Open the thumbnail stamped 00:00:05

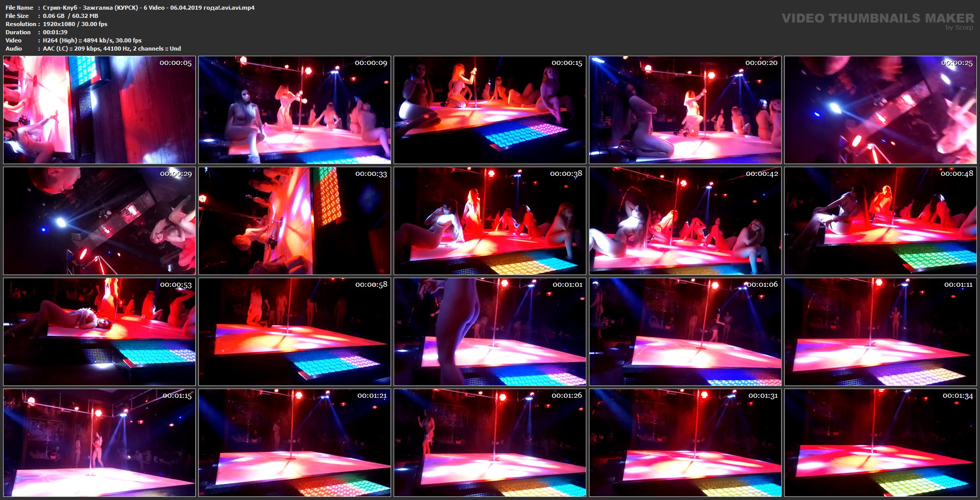tap(99, 110)
